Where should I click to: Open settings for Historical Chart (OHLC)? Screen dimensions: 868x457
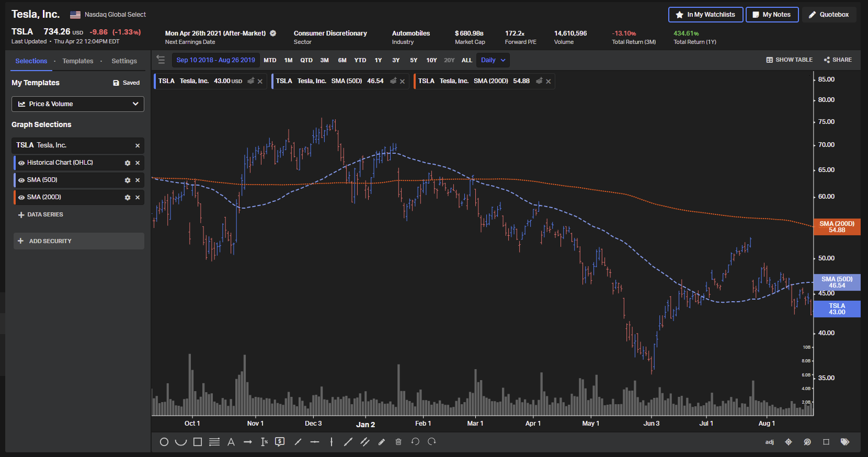(127, 163)
